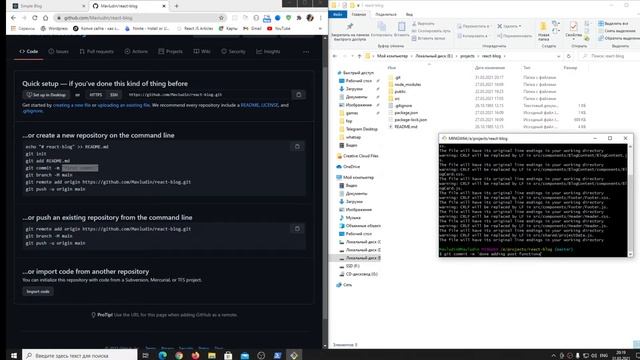Copy the create new repository commands
640x360 pixels.
coord(297,147)
